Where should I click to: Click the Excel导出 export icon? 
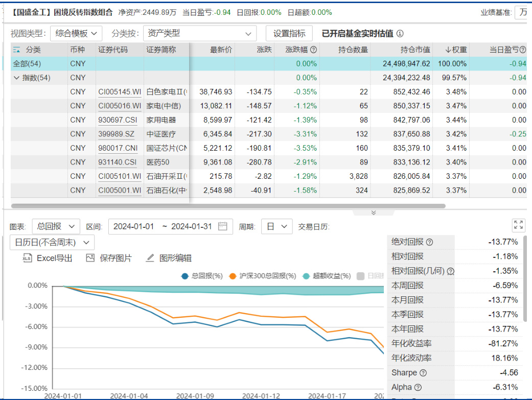[27, 258]
